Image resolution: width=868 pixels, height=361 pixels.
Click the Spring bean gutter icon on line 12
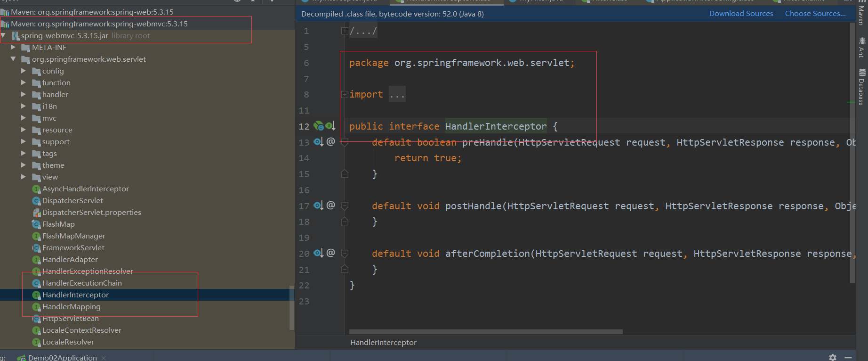[x=319, y=126]
